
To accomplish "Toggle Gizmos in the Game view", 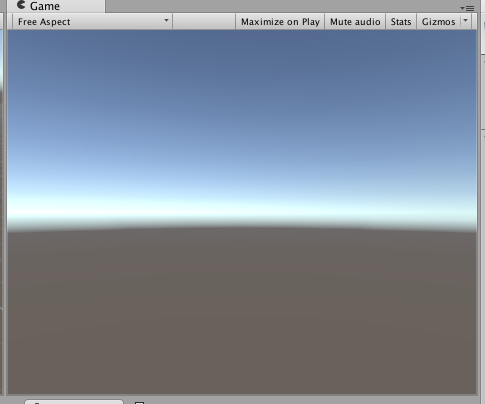I will pos(438,22).
